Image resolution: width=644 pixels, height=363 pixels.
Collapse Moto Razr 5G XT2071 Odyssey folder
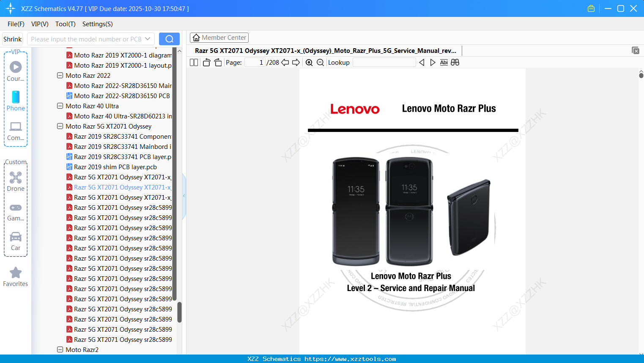coord(60,126)
